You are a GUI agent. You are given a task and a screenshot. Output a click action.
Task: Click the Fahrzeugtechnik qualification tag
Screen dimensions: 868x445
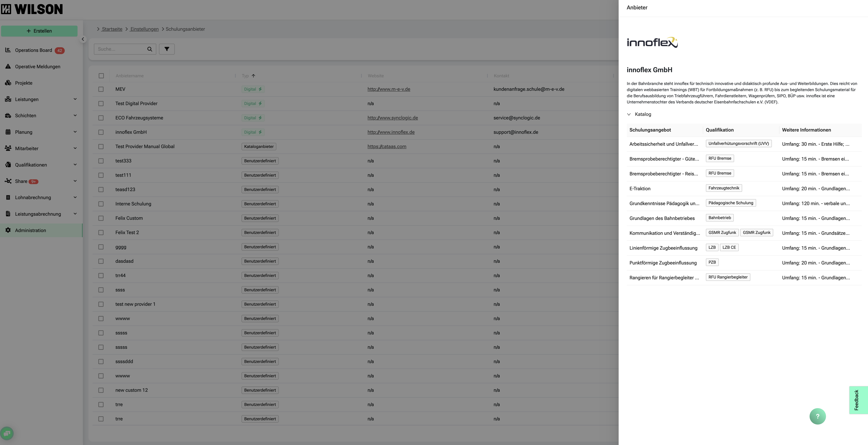pos(724,188)
